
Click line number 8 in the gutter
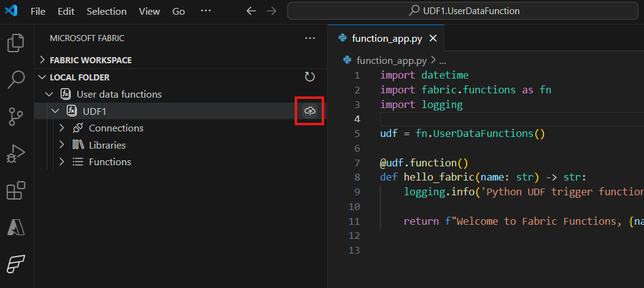coord(357,177)
